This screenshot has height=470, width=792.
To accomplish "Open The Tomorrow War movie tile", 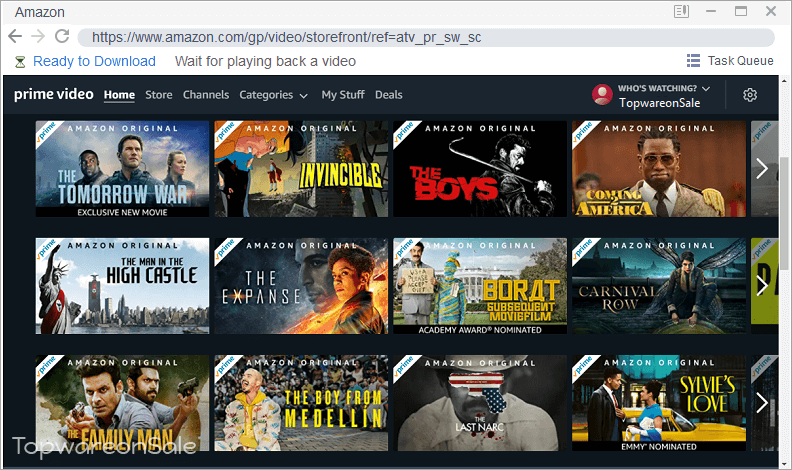I will pyautogui.click(x=122, y=169).
